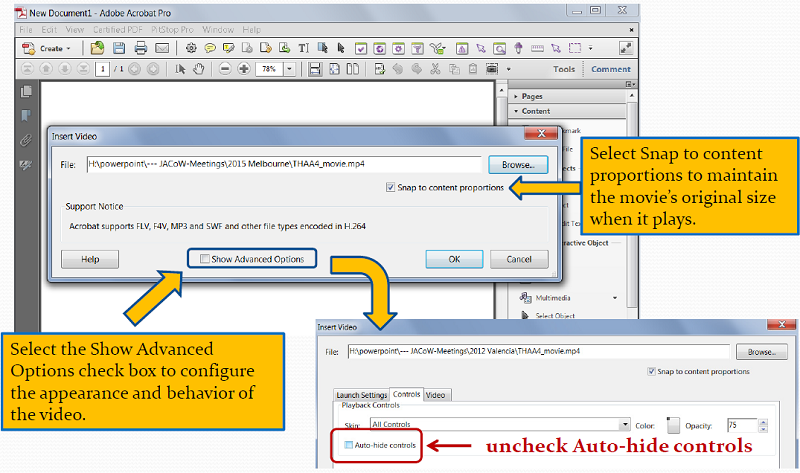Click the Print icon in toolbar
The image size is (800, 473).
pyautogui.click(x=141, y=48)
